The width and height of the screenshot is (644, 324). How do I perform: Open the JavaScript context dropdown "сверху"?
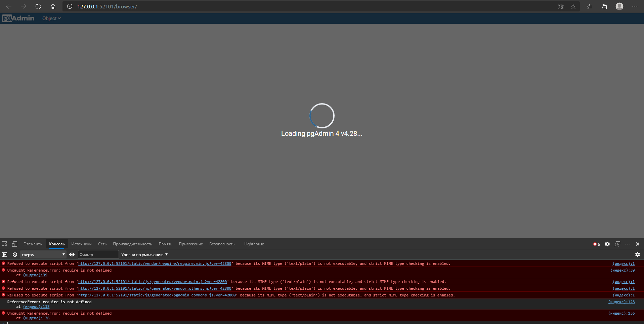pyautogui.click(x=43, y=255)
